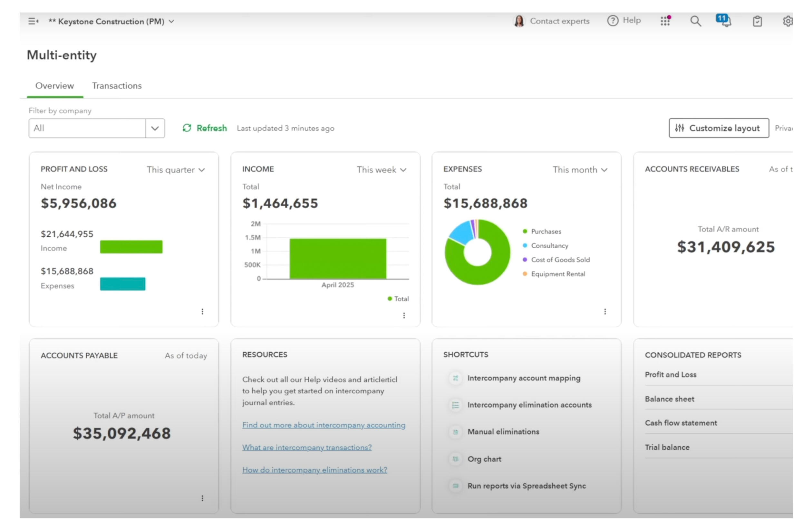
Task: Open the Filter by company dropdown
Action: pos(155,128)
